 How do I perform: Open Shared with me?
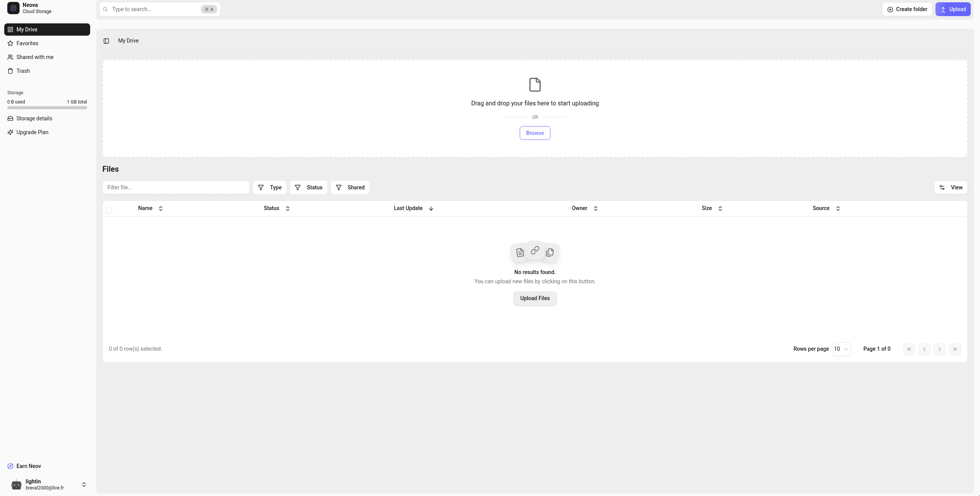tap(47, 57)
